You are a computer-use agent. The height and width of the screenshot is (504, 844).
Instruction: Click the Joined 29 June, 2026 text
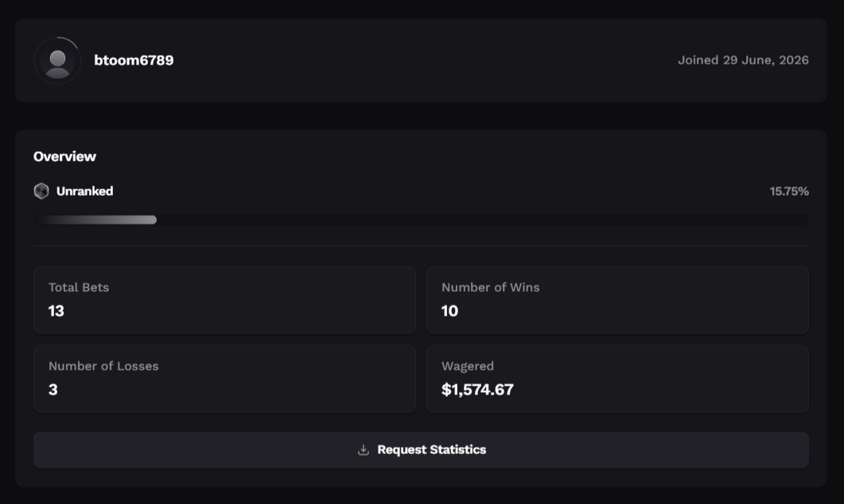click(x=743, y=60)
